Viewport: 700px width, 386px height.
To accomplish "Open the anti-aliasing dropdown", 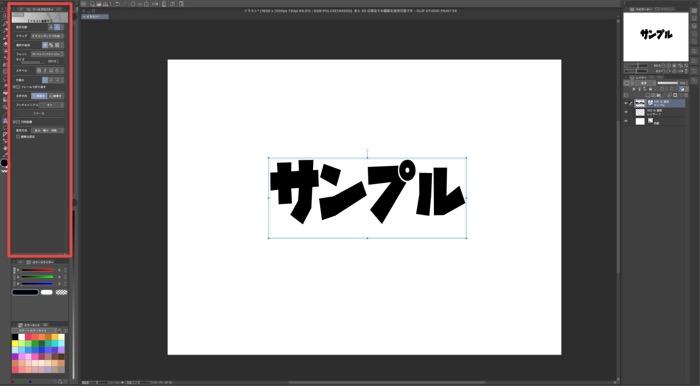I will coord(51,105).
